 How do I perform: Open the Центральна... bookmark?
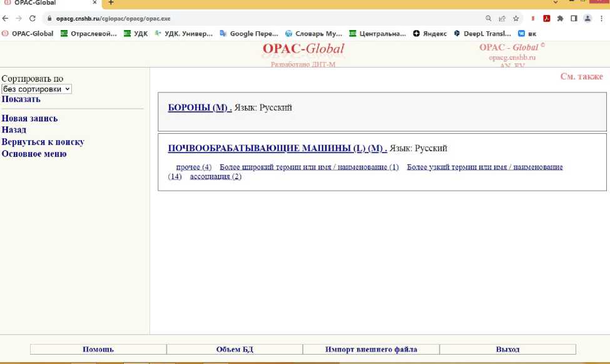(x=377, y=33)
